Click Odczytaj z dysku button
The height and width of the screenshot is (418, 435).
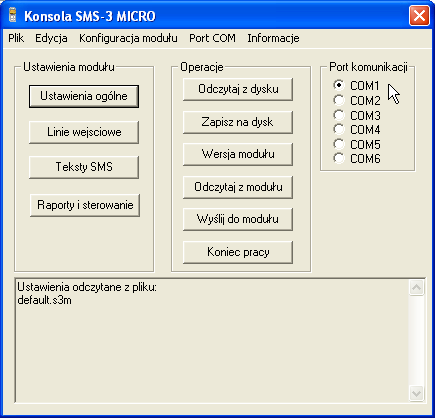pos(238,89)
